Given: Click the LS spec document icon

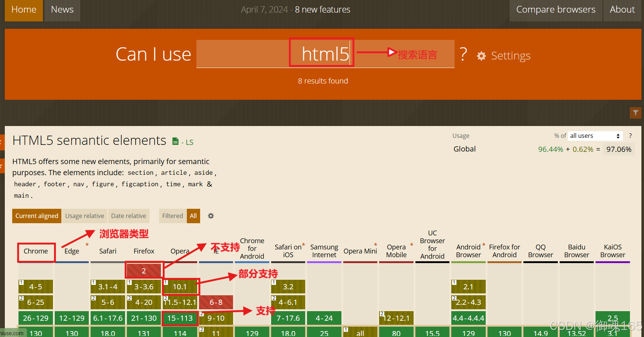Looking at the screenshot, I should click(x=175, y=141).
